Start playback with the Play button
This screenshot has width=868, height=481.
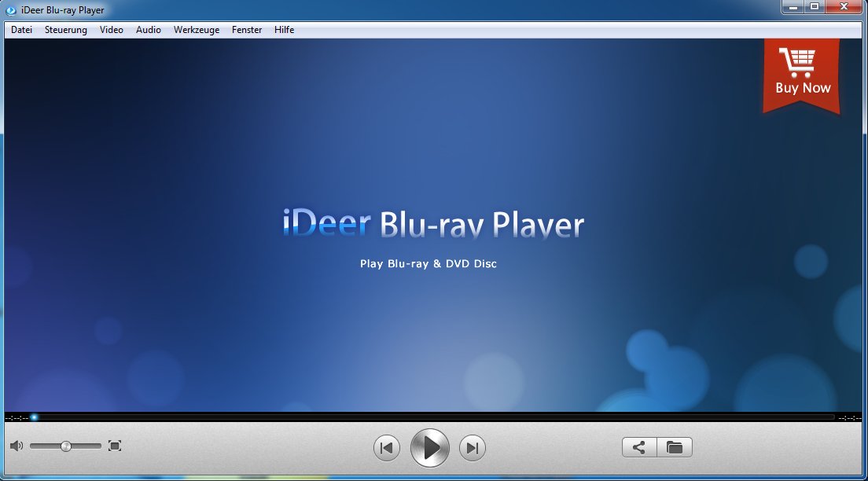429,448
